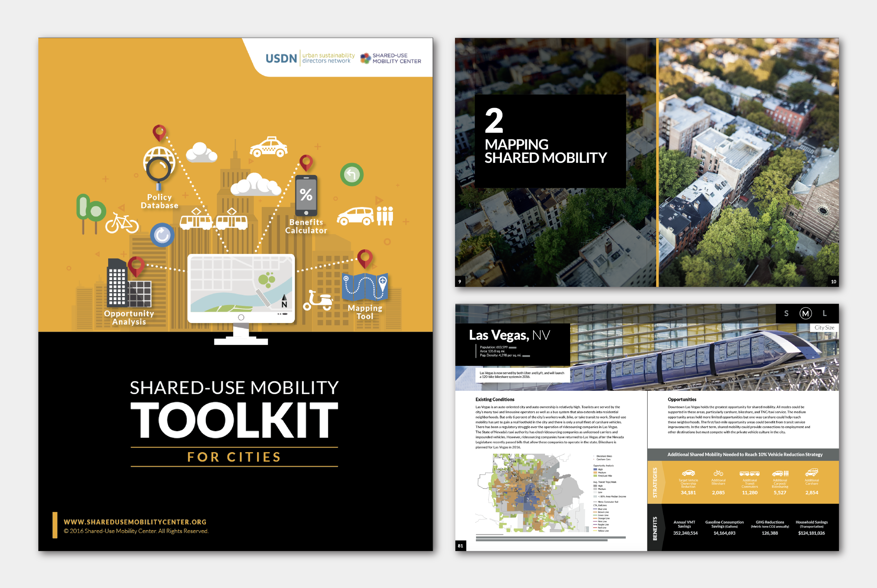Click the Additional Carpool/Ridesharing icon
The image size is (877, 588).
click(x=780, y=473)
